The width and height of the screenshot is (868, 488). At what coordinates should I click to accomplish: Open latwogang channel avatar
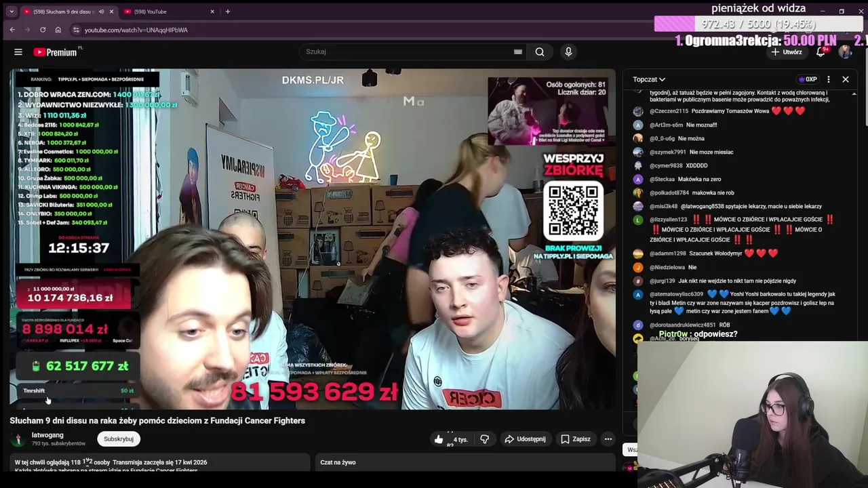coord(18,439)
